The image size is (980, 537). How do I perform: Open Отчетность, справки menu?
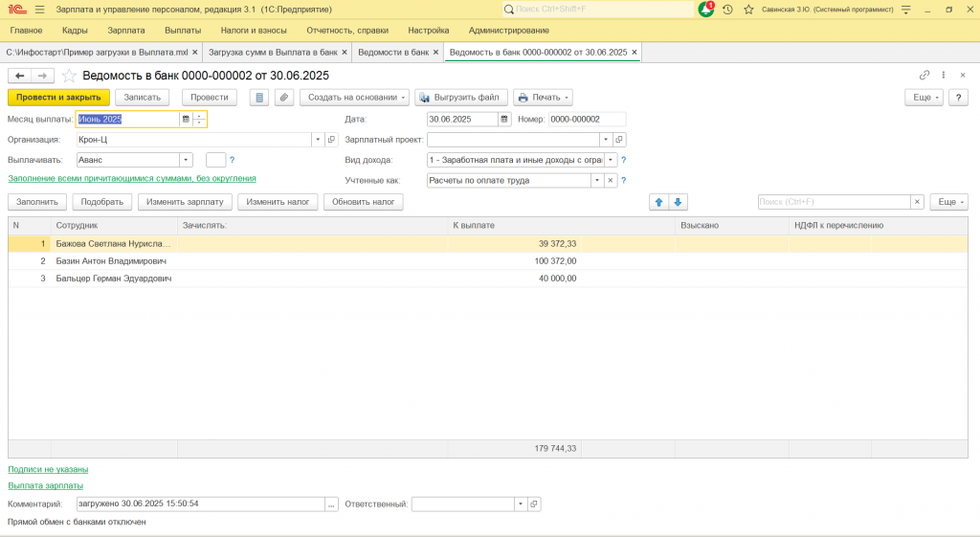(x=347, y=30)
